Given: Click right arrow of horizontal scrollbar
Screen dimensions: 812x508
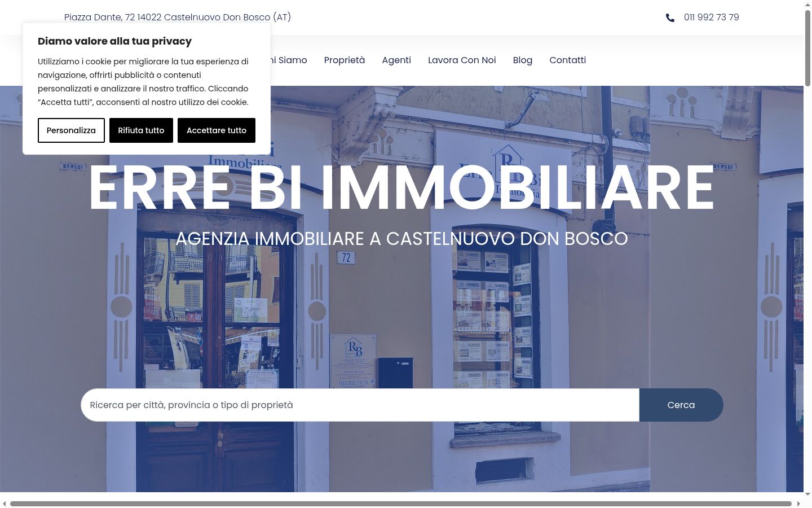Looking at the screenshot, I should click(x=798, y=503).
